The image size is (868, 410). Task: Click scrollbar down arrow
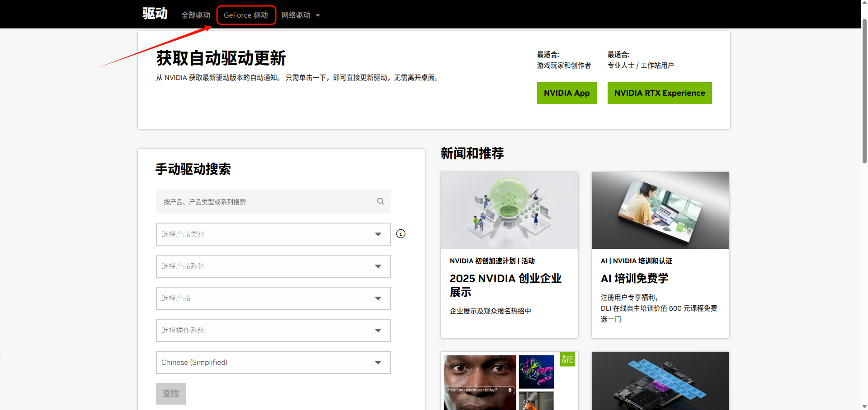(x=864, y=406)
